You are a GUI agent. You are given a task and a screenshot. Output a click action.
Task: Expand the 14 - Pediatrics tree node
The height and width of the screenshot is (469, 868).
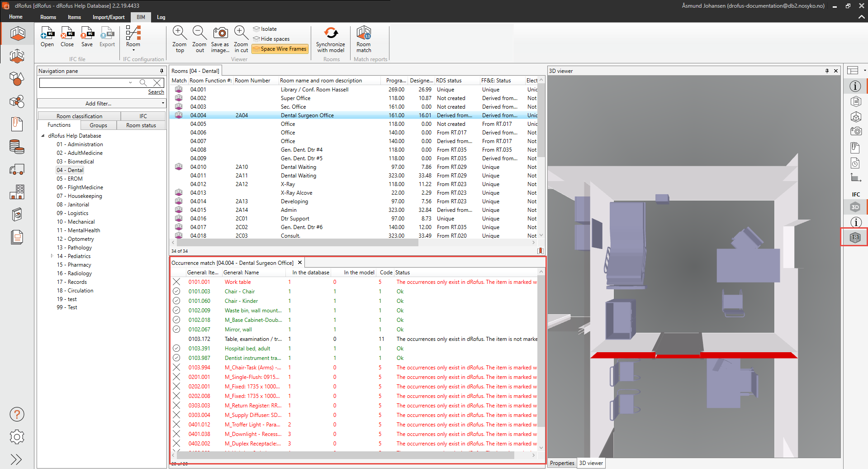52,256
